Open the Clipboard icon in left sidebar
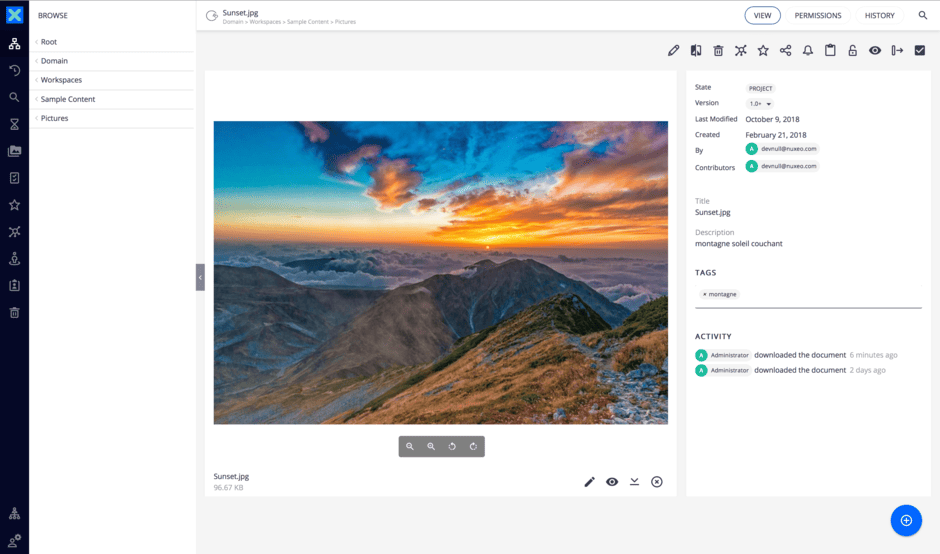The width and height of the screenshot is (940, 554). coord(14,285)
